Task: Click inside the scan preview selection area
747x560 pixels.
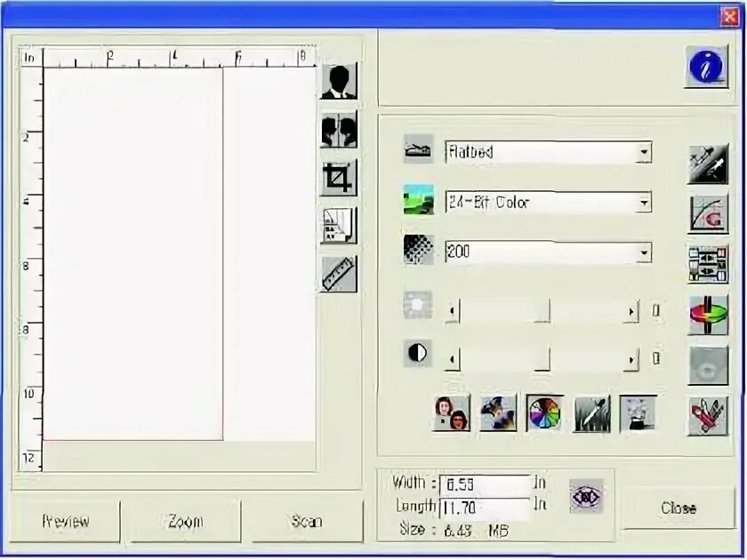Action: (133, 254)
